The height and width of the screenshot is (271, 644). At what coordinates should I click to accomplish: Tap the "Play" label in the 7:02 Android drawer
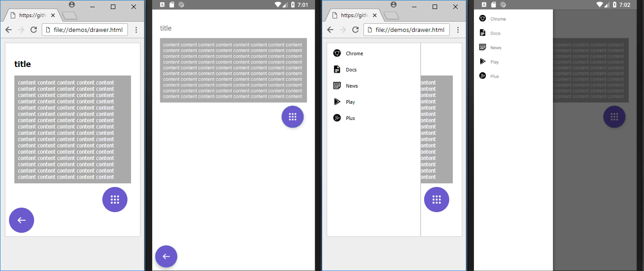click(x=495, y=62)
